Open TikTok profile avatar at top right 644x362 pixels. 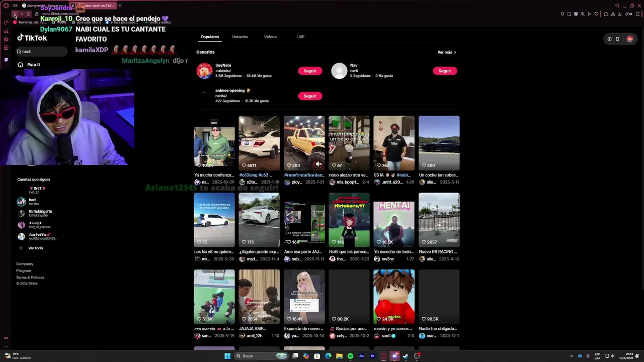629,39
